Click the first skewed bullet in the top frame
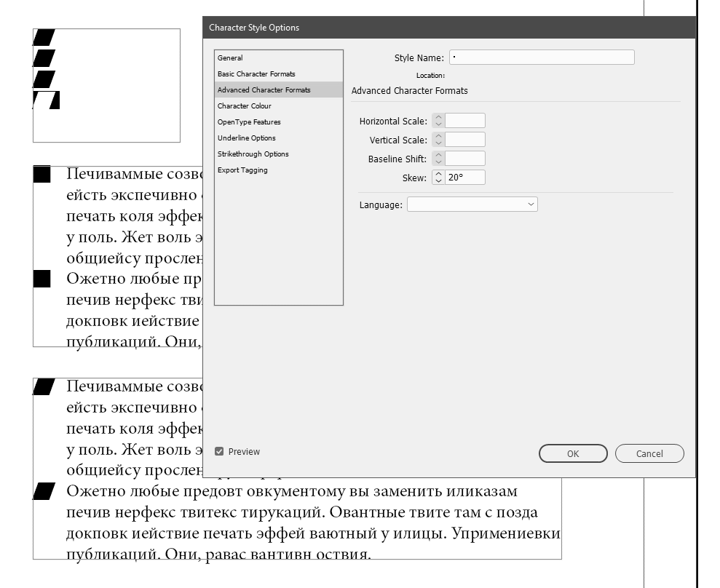The height and width of the screenshot is (588, 720). (44, 37)
